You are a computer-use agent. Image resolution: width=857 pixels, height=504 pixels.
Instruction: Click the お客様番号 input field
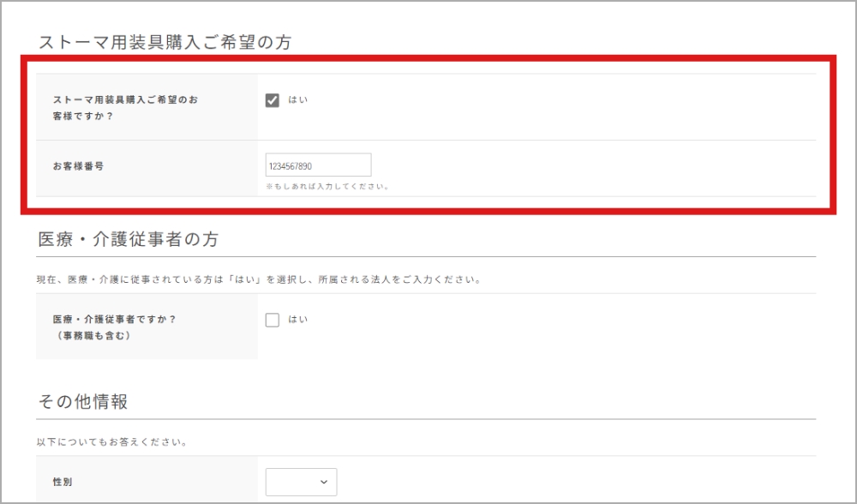point(318,165)
